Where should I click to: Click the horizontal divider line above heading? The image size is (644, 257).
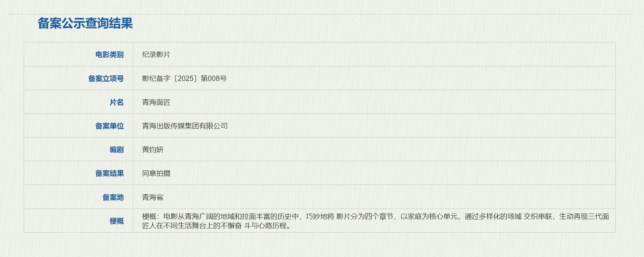click(320, 14)
